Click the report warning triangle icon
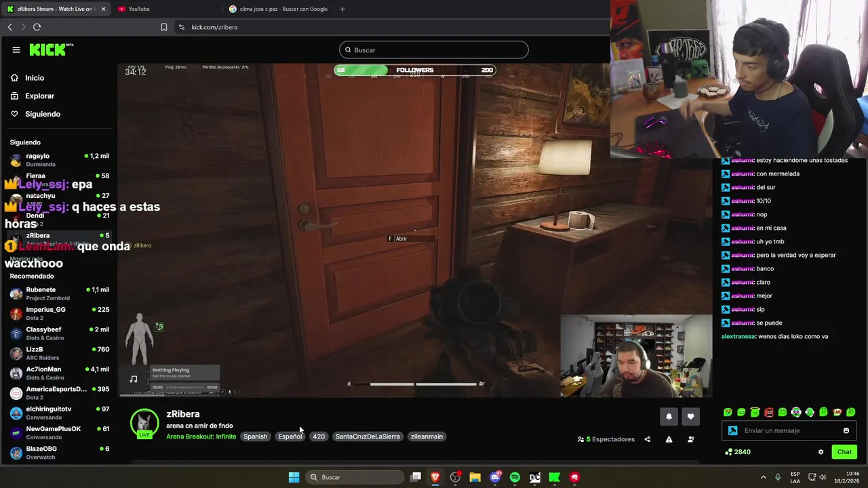The width and height of the screenshot is (868, 488). tap(669, 439)
